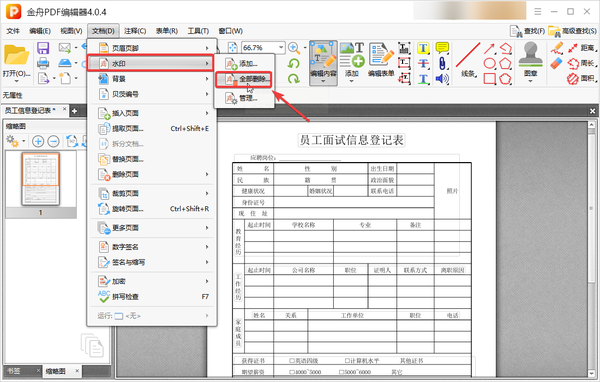Screen dimensions: 600x382
Task: Select the red rectangle shape tool
Action: (489, 79)
